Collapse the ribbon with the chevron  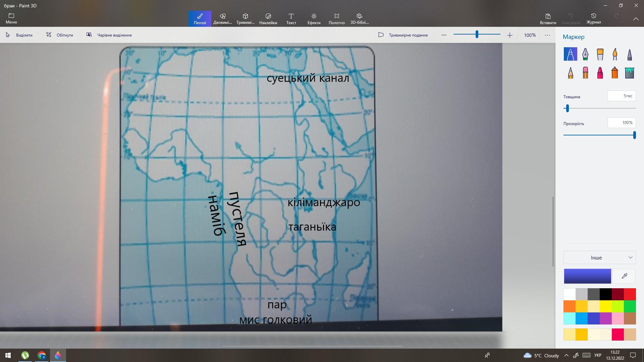(x=636, y=19)
